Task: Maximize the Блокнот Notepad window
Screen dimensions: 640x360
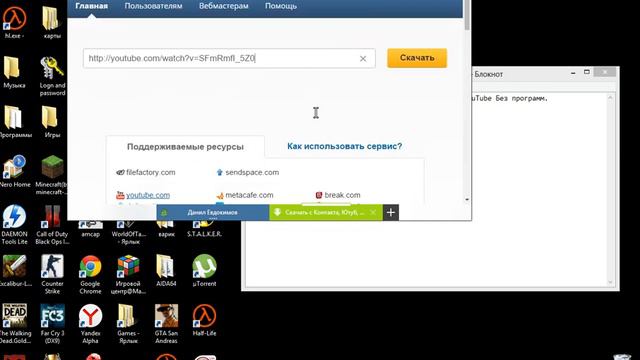Action: point(587,72)
